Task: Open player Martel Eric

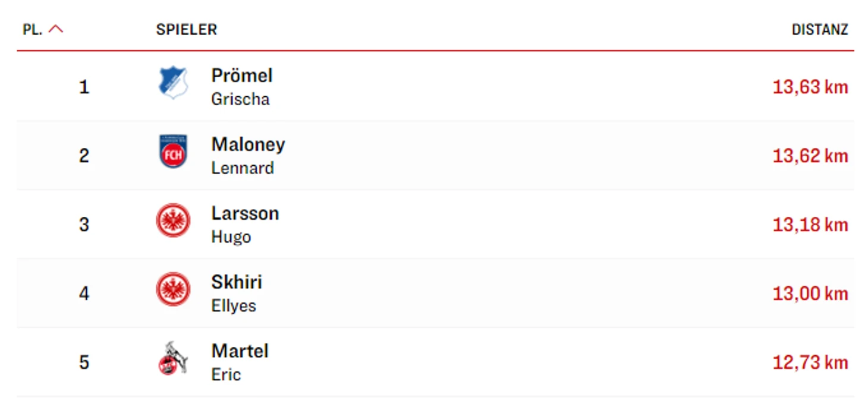Action: coord(240,362)
